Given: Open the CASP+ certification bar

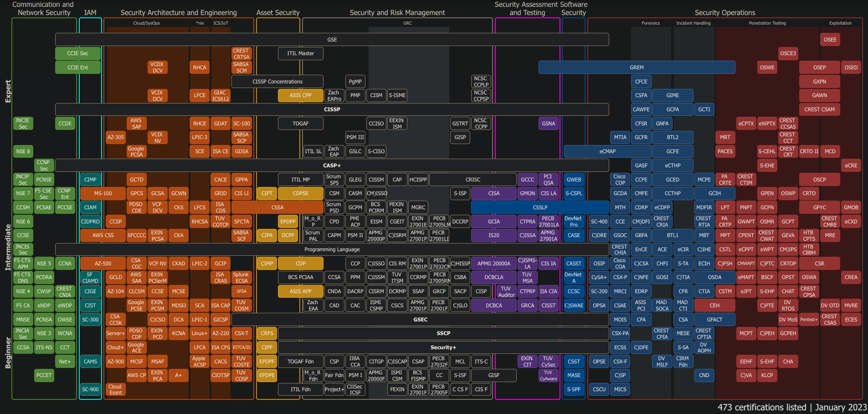Looking at the screenshot, I should [332, 166].
